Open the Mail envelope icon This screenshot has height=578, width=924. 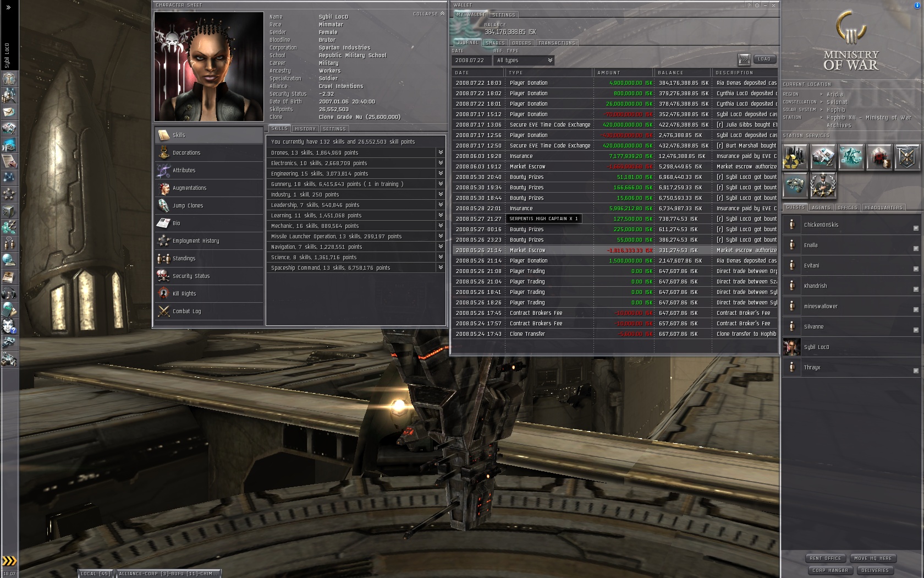click(x=9, y=112)
